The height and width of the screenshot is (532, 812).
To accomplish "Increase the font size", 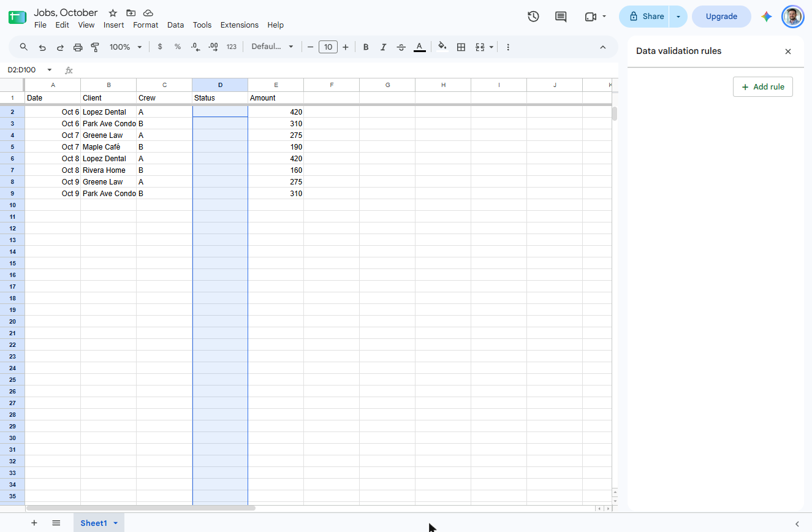I will (x=346, y=47).
